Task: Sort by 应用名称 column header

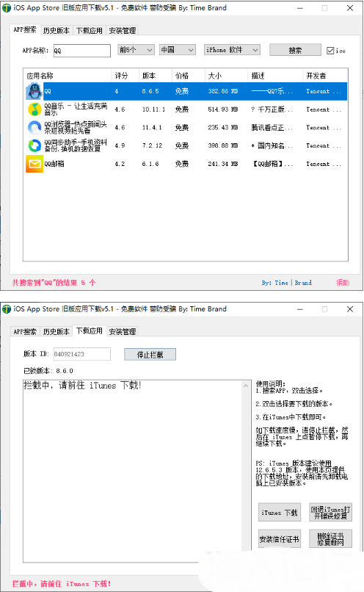Action: (x=68, y=76)
